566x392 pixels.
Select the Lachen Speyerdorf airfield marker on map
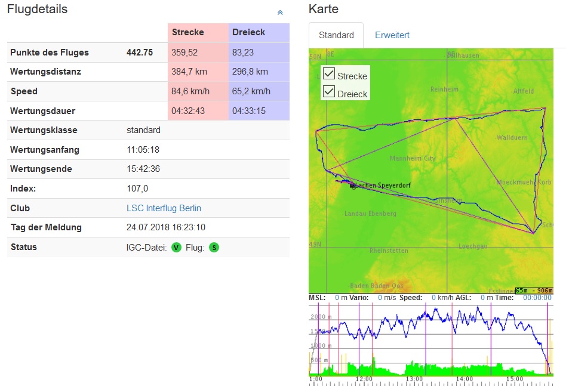pyautogui.click(x=352, y=186)
